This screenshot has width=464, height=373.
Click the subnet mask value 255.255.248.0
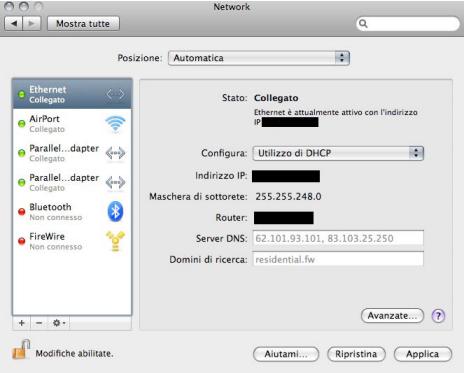click(x=288, y=197)
